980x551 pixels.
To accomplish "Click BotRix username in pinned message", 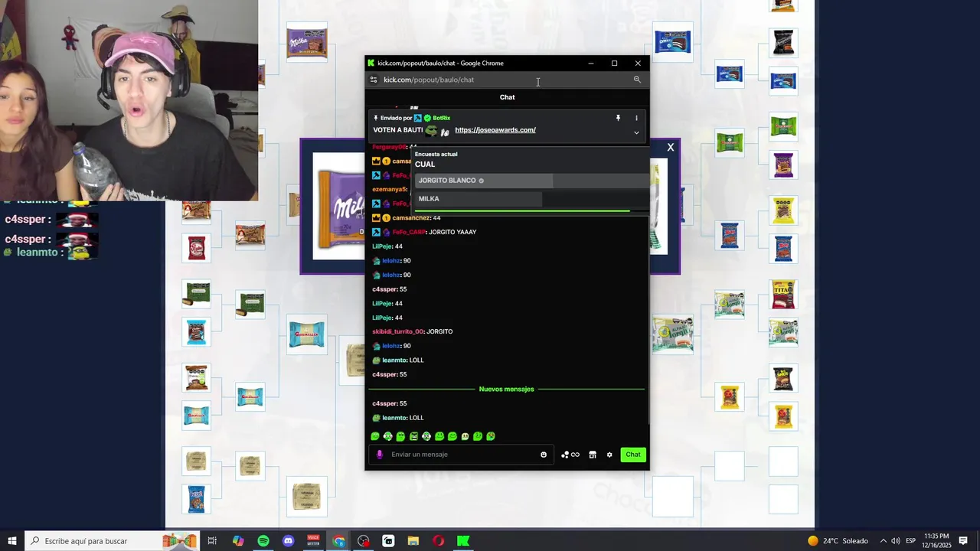I will (x=442, y=118).
